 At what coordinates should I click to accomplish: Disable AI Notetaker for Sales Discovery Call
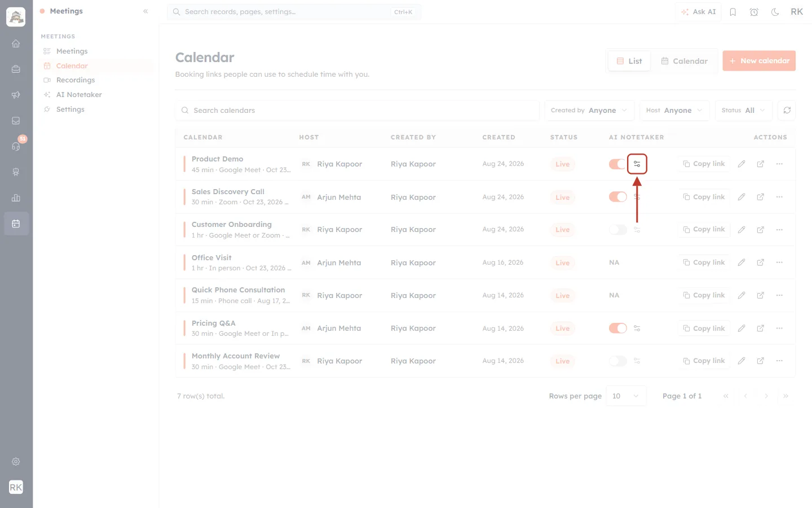(x=617, y=197)
